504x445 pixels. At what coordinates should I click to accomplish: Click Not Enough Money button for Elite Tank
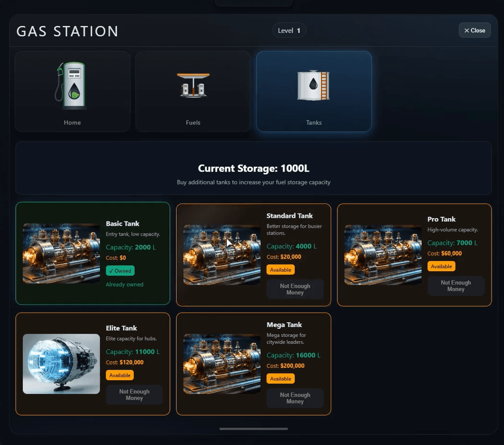coord(134,395)
